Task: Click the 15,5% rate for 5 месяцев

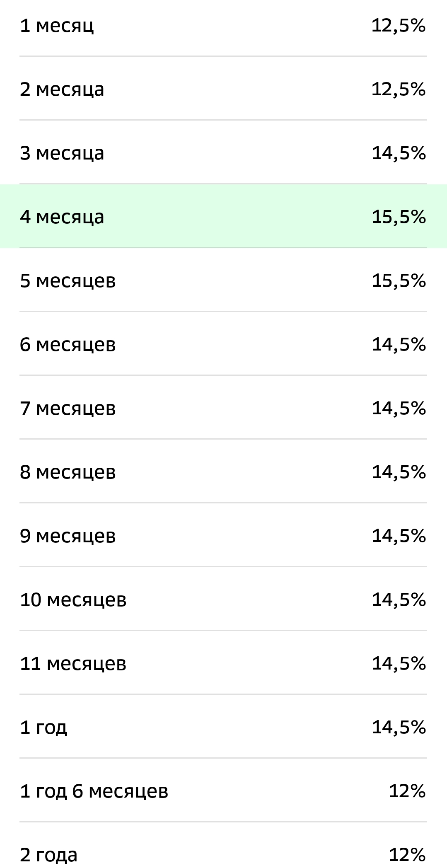Action: 399,281
